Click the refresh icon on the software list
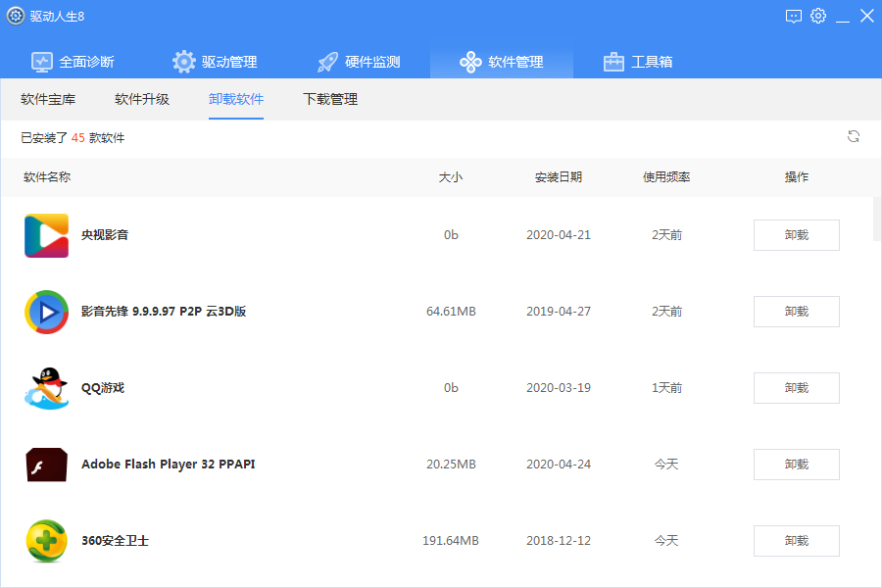 point(853,138)
